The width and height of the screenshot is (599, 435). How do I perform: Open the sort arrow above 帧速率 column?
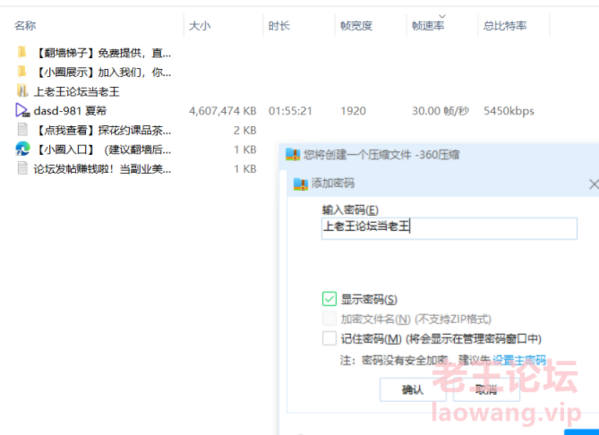tap(442, 16)
